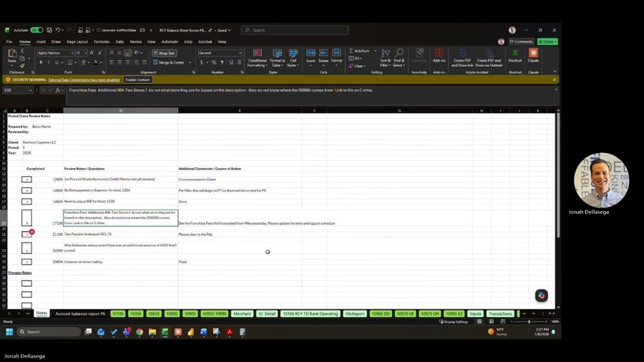Apply percent style to the cell
This screenshot has height=362, width=644.
(x=214, y=62)
